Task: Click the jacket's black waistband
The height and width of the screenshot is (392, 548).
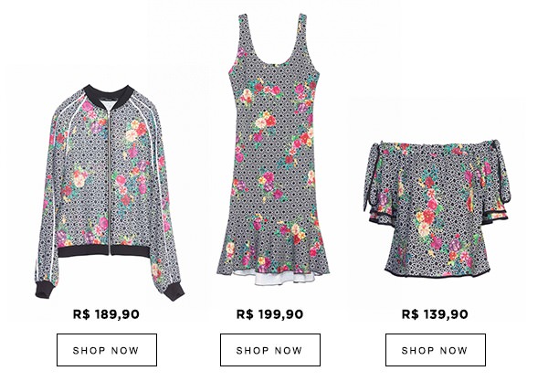Action: 104,250
